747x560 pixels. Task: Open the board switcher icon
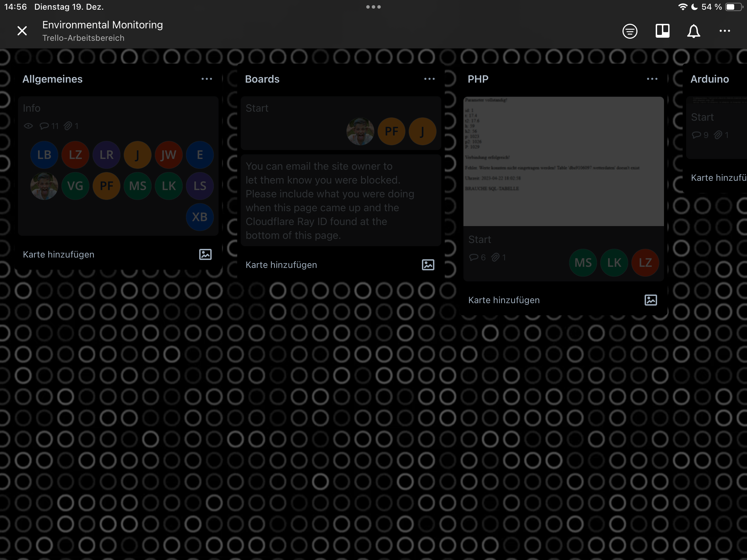coord(662,31)
